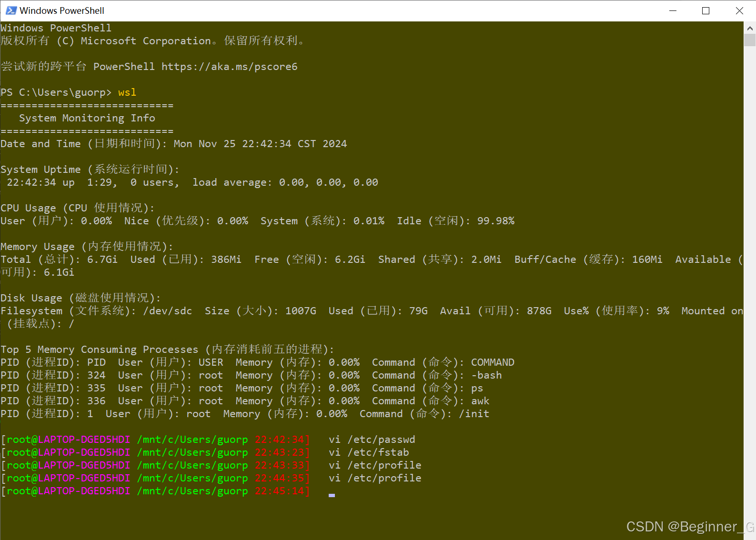Click the 'vi /etc/fstab' command

(x=369, y=452)
